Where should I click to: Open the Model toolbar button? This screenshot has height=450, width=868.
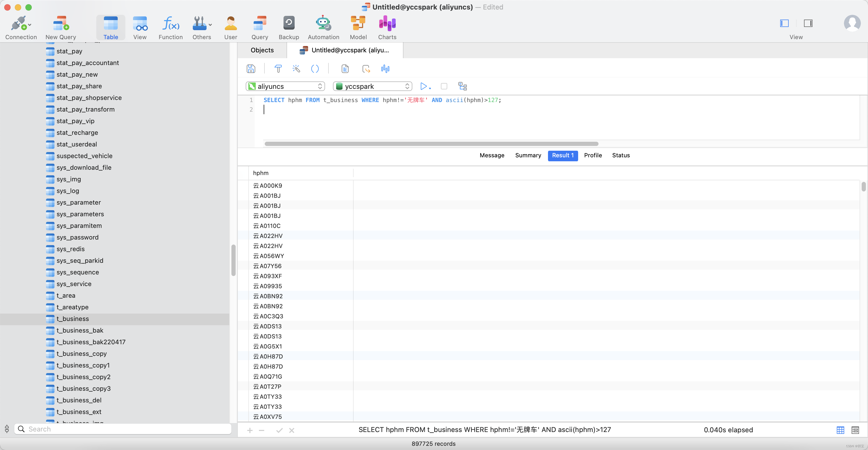point(358,27)
